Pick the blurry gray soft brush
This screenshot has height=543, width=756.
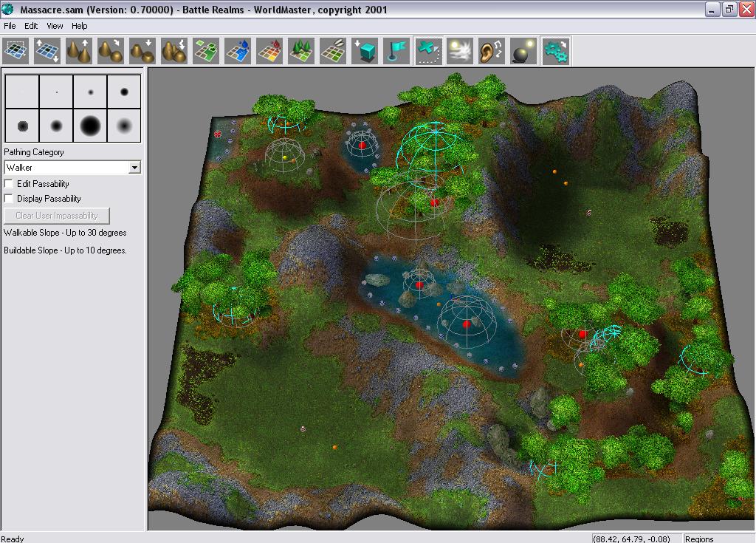124,126
